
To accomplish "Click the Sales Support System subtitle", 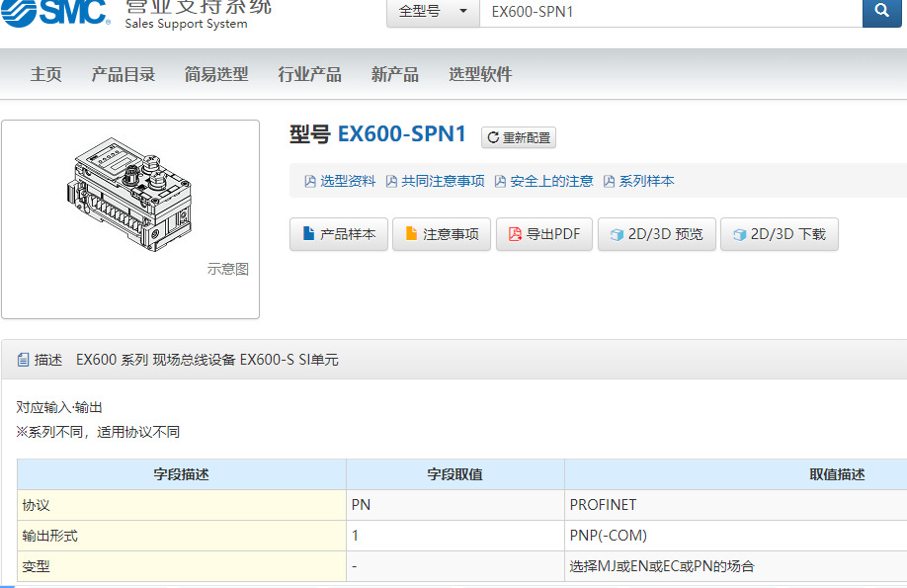I will point(187,24).
